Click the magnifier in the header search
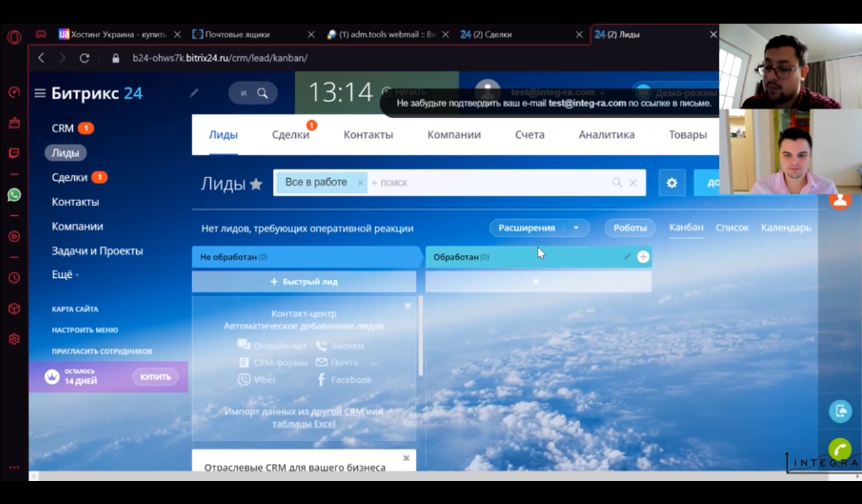The width and height of the screenshot is (862, 504). (262, 93)
